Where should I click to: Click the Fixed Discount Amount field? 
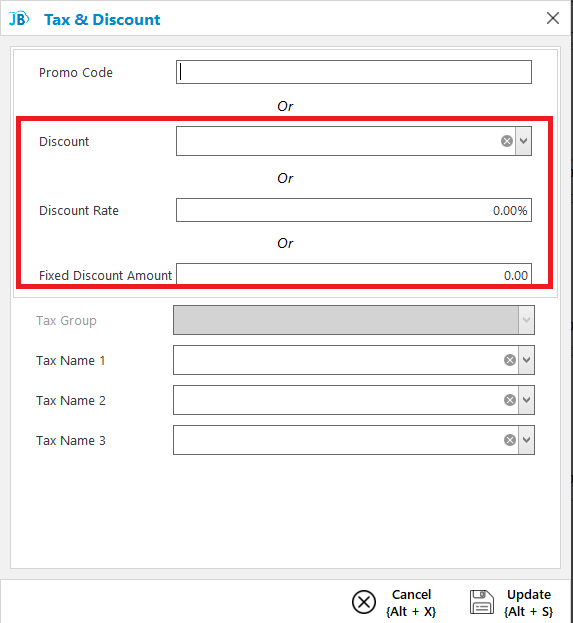click(x=354, y=274)
